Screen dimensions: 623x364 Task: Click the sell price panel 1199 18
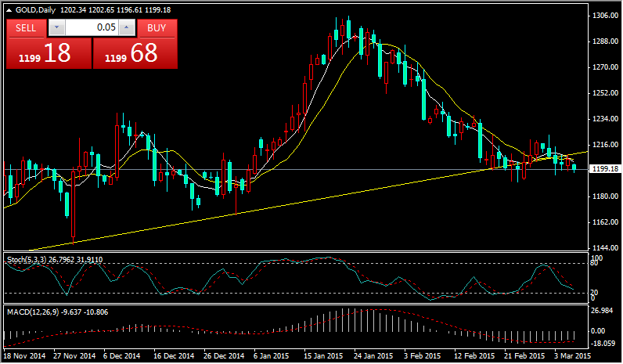pyautogui.click(x=49, y=54)
